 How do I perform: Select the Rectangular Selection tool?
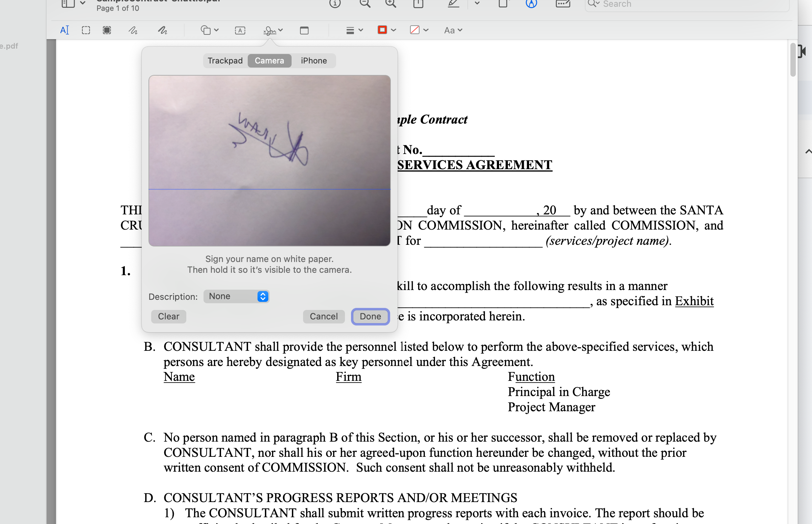(x=86, y=30)
